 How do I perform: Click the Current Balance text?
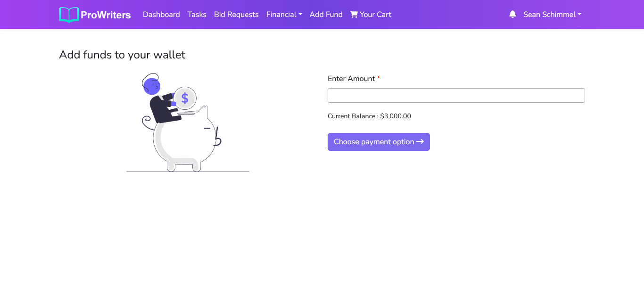click(369, 116)
